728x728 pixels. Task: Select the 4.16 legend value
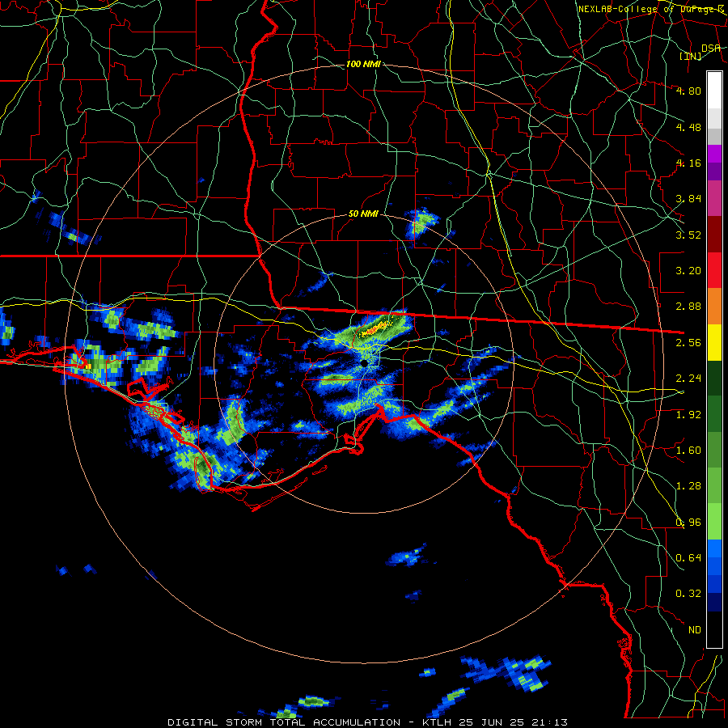688,163
